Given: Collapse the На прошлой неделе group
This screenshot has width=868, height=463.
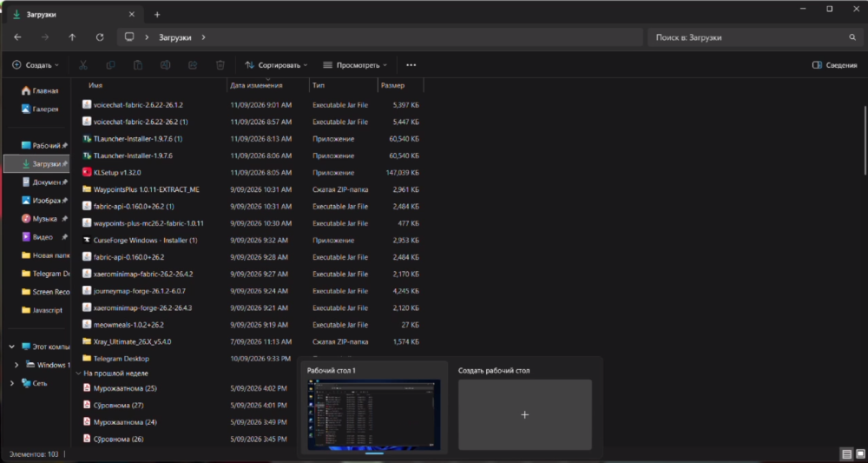Looking at the screenshot, I should [78, 374].
